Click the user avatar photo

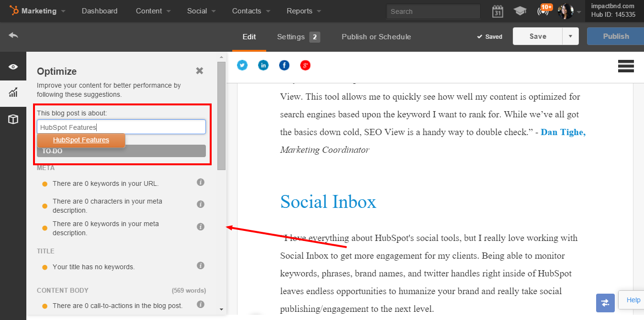pos(565,11)
